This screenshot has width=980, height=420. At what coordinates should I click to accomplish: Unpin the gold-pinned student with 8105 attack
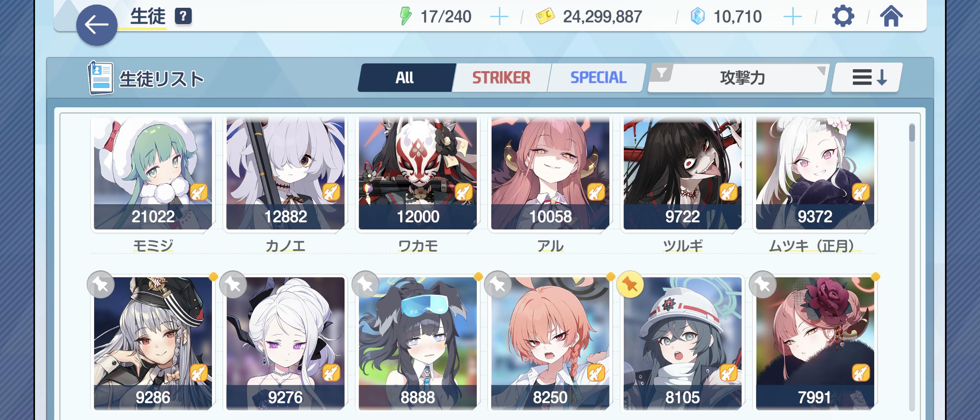[630, 285]
